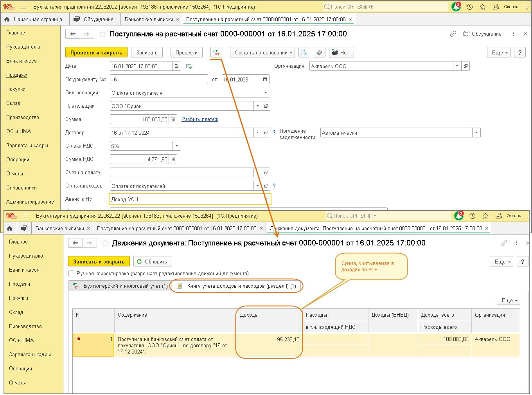Select the 95 238,10 cell in Доходы column
Screen dimensions: 532x395
(269, 345)
